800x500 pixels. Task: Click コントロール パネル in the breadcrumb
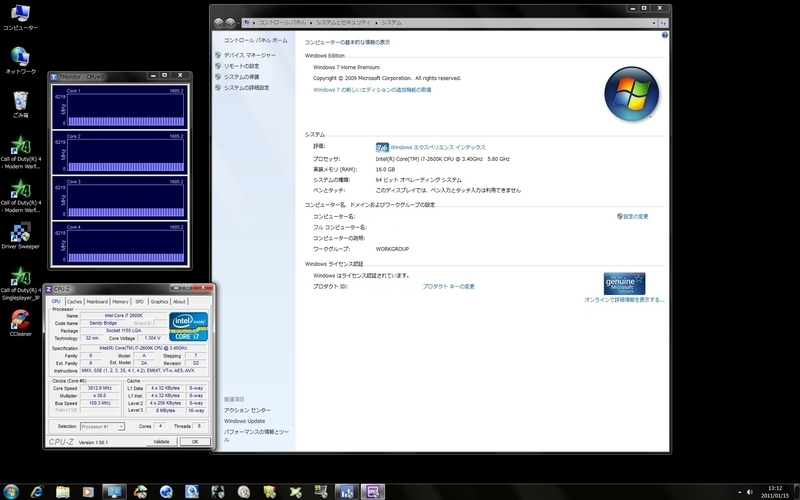pyautogui.click(x=282, y=23)
